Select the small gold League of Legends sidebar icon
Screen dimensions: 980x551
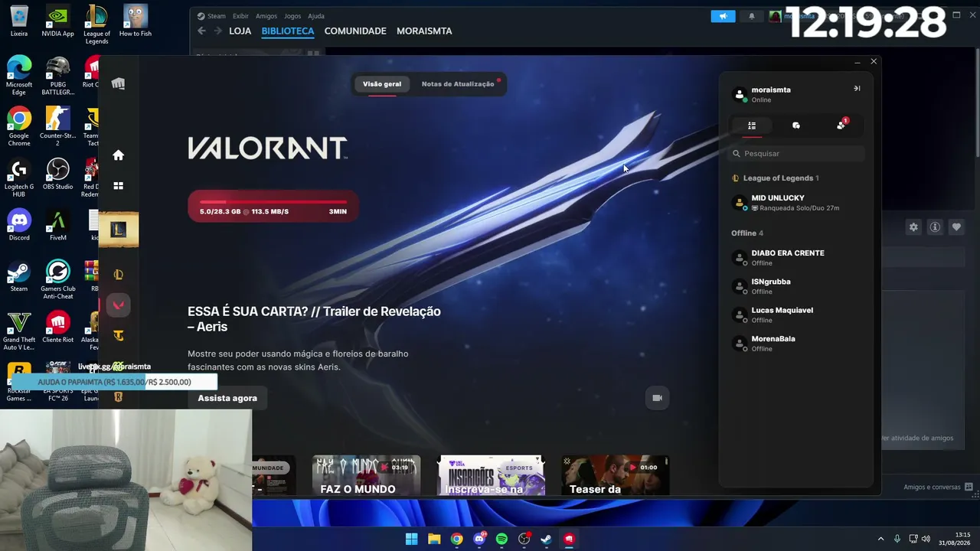click(118, 275)
